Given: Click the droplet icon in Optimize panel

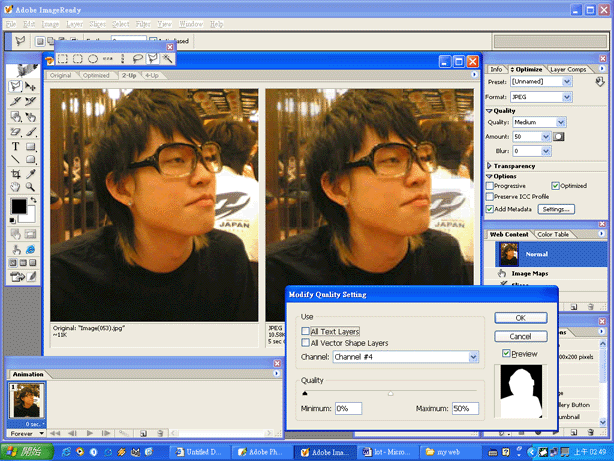Looking at the screenshot, I should point(600,82).
